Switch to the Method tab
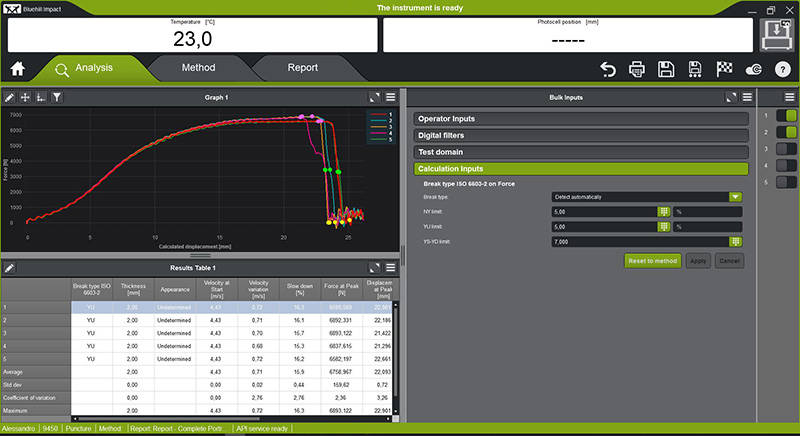800x436 pixels. click(x=198, y=68)
